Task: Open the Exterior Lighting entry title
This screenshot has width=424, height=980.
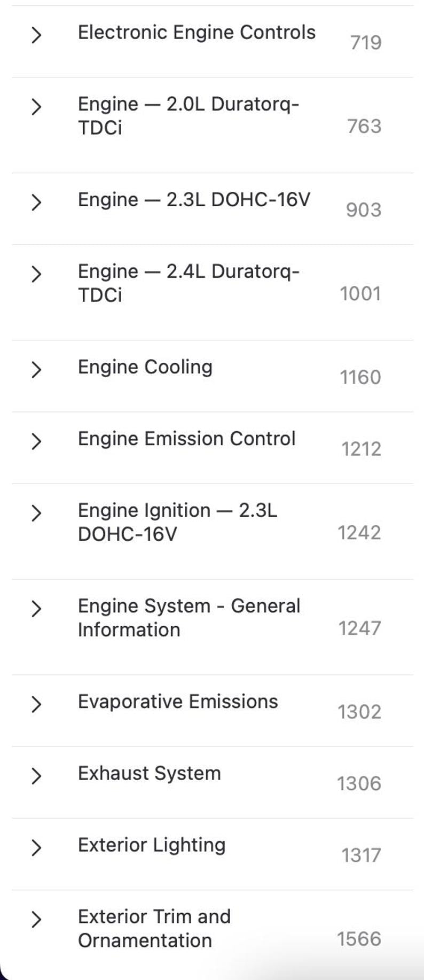Action: tap(152, 845)
